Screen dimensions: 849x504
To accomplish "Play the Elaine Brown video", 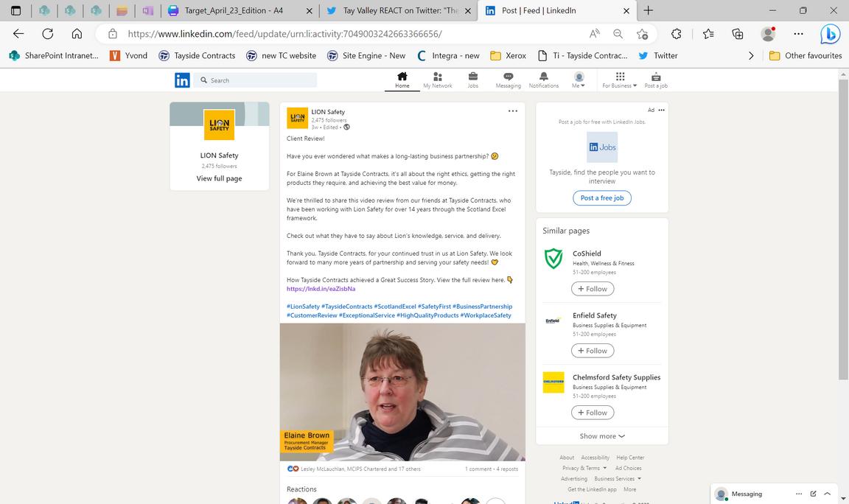I will [x=402, y=392].
